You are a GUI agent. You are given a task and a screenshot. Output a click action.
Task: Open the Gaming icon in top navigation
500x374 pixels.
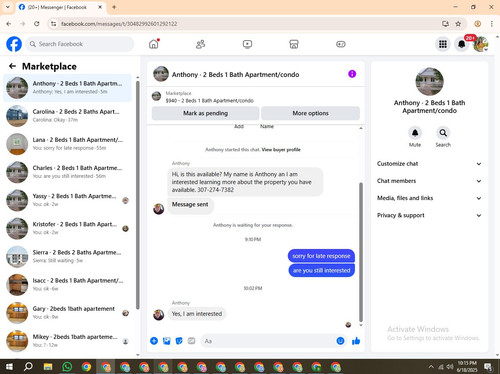[341, 44]
